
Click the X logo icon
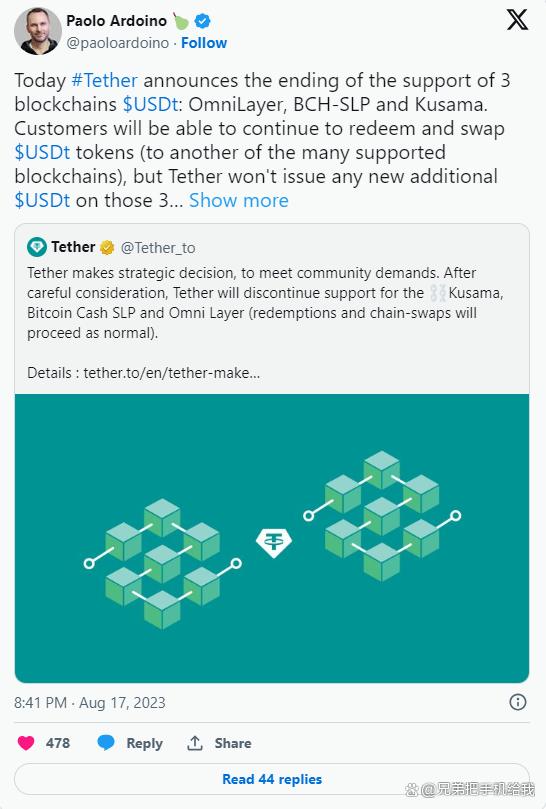coord(517,21)
